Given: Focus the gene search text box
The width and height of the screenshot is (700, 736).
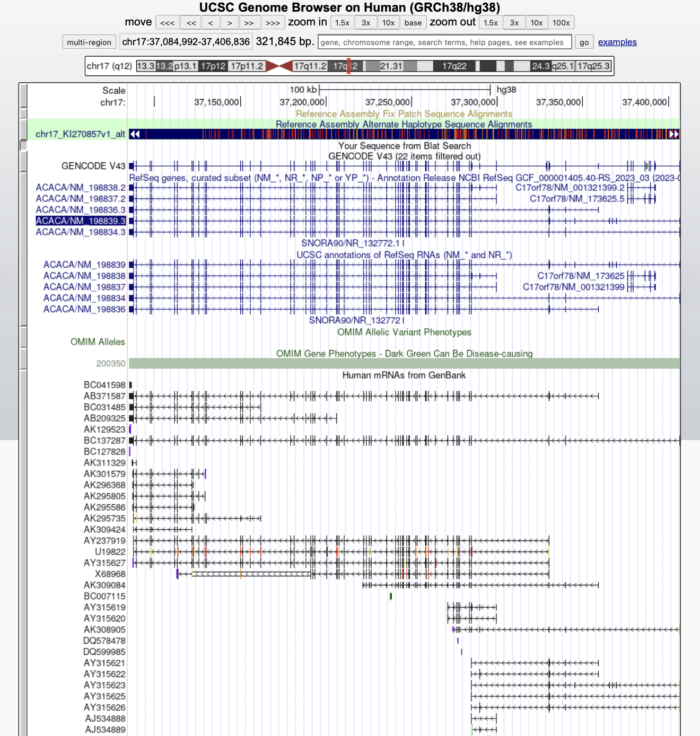Looking at the screenshot, I should pos(444,42).
